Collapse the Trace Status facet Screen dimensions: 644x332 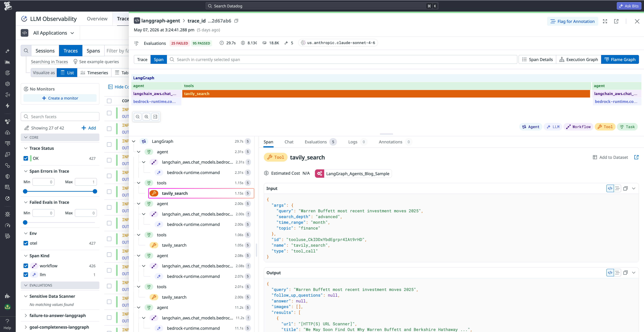point(26,148)
